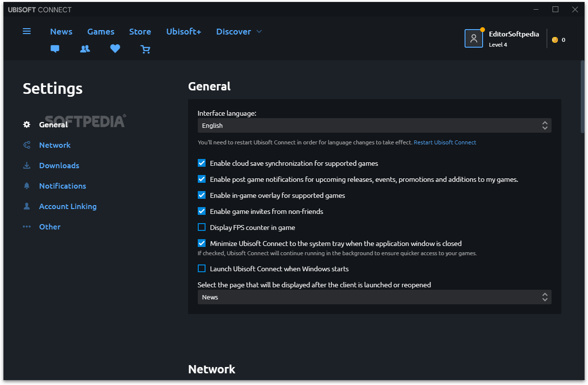Click the Restart Ubisoft Connect link
588x385 pixels.
(445, 142)
